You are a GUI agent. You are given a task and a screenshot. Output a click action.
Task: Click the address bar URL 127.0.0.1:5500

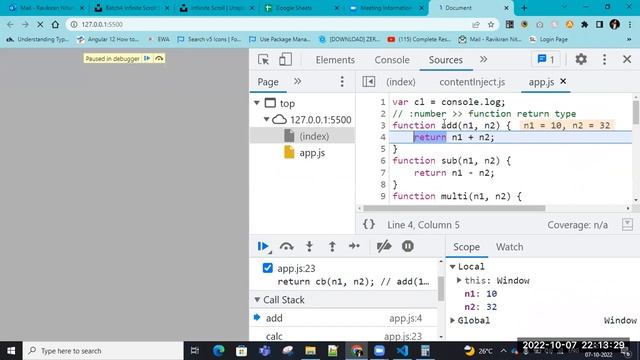[102, 24]
